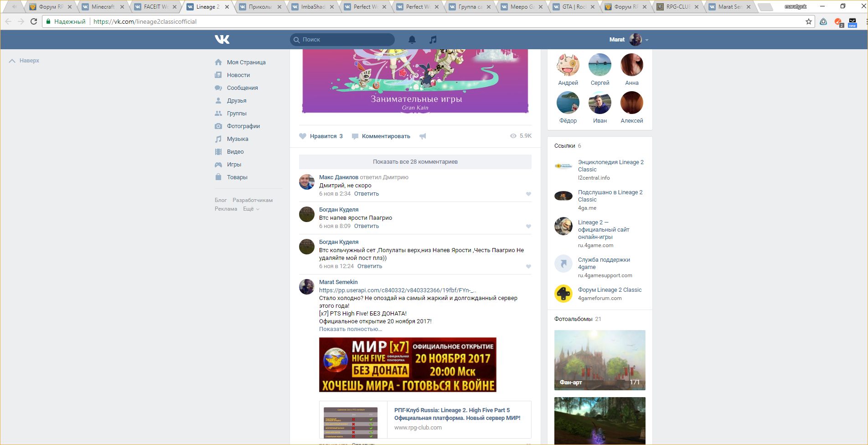Open friend Иван's avatar

600,103
